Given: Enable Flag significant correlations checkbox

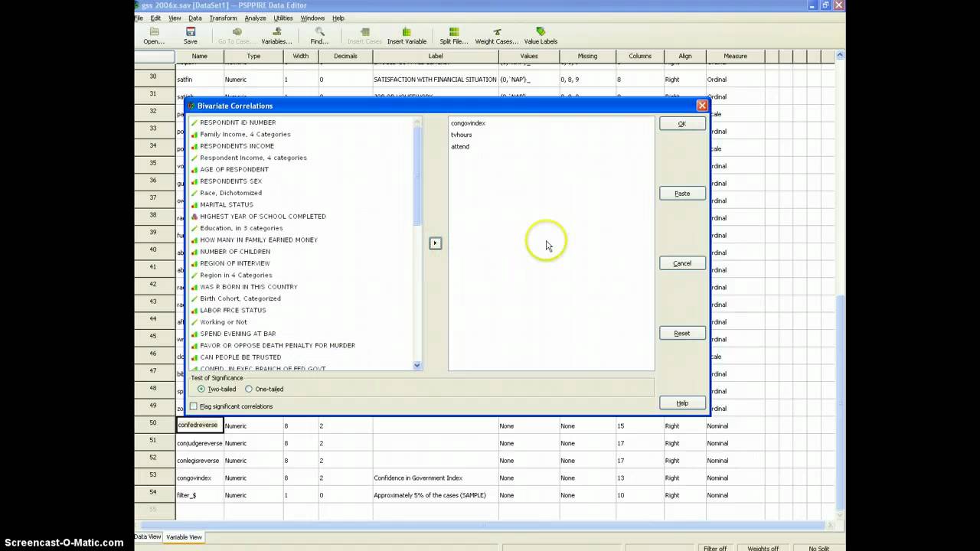Looking at the screenshot, I should point(231,406).
